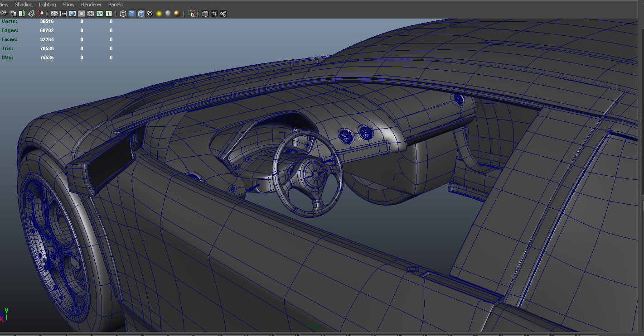Click the Tris label in HUD
Viewport: 644px width, 336px height.
7,48
